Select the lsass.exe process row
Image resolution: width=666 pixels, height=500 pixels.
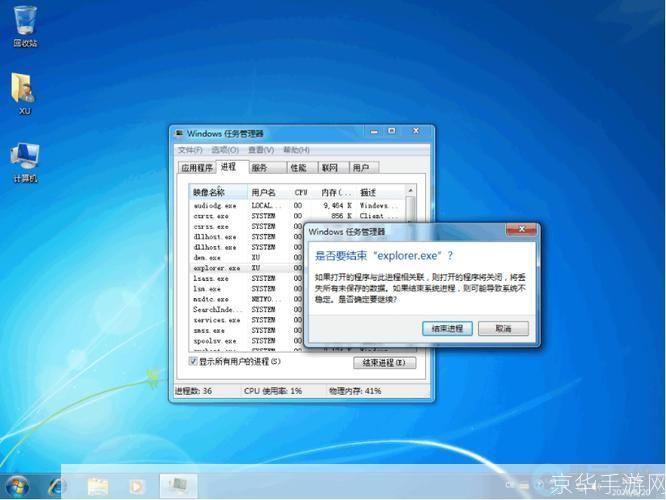click(x=246, y=279)
